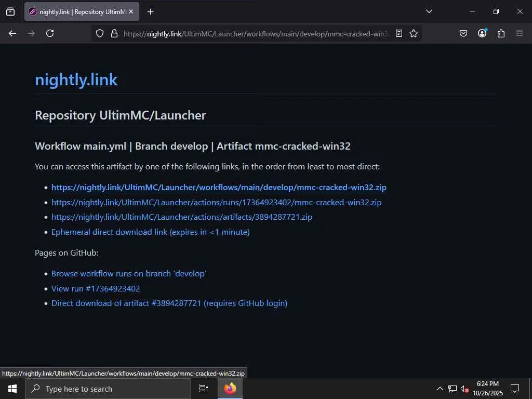Close the nightly.link tab

tap(131, 11)
